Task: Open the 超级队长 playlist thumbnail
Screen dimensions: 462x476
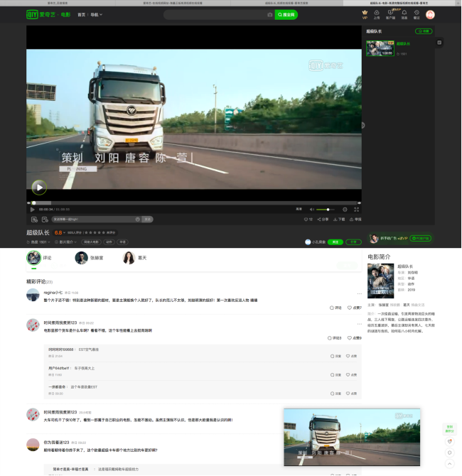Action: (x=380, y=48)
